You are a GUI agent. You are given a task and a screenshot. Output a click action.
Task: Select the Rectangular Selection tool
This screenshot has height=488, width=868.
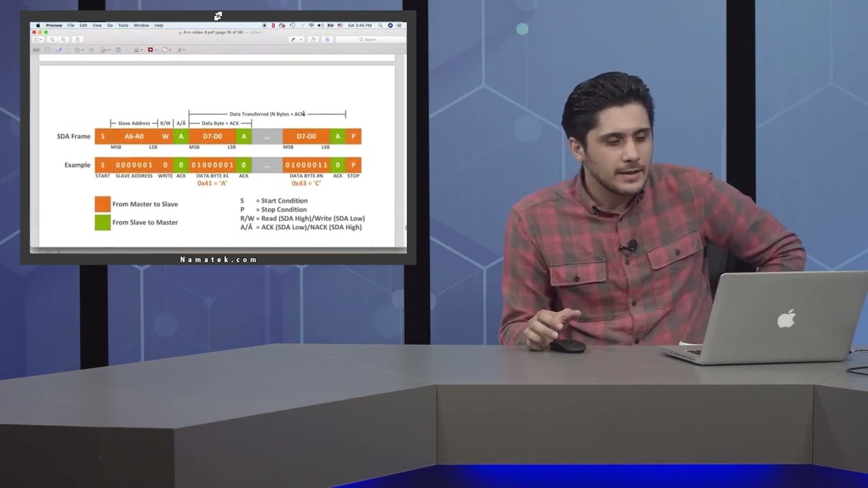coord(47,50)
